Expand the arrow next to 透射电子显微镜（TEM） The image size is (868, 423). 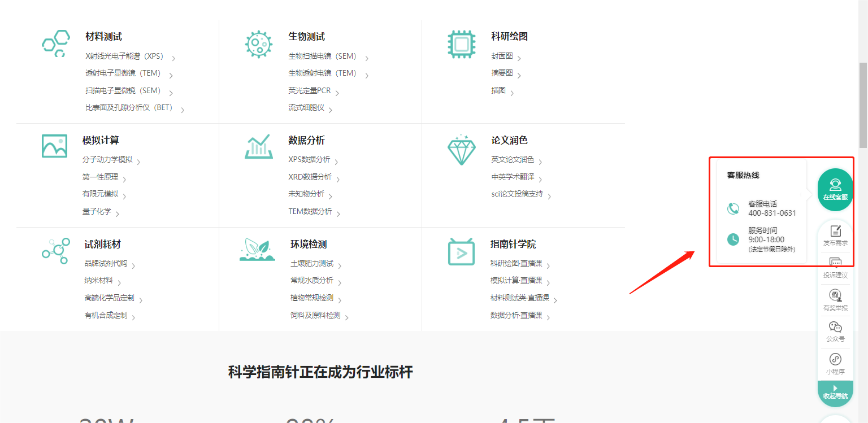[x=172, y=73]
